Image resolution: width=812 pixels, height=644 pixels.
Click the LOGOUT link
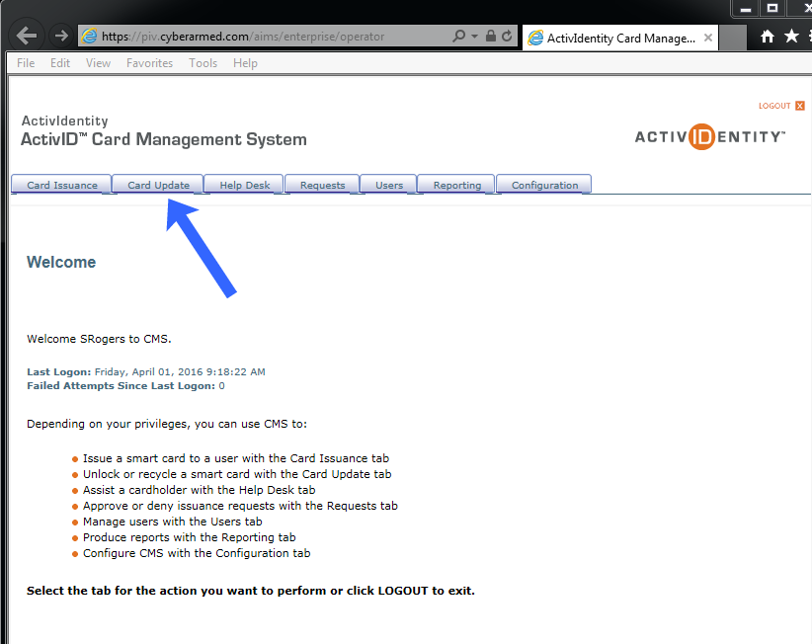(774, 106)
